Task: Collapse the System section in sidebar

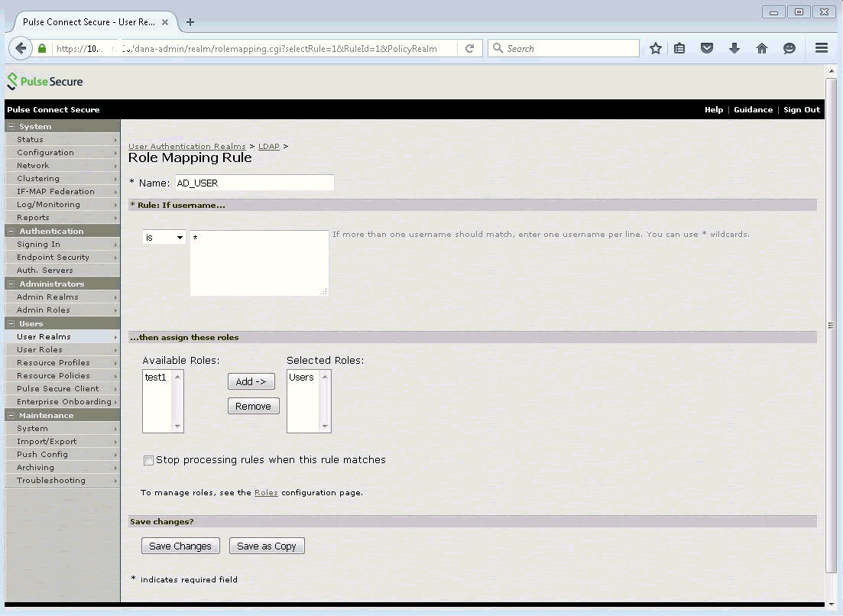Action: click(11, 126)
